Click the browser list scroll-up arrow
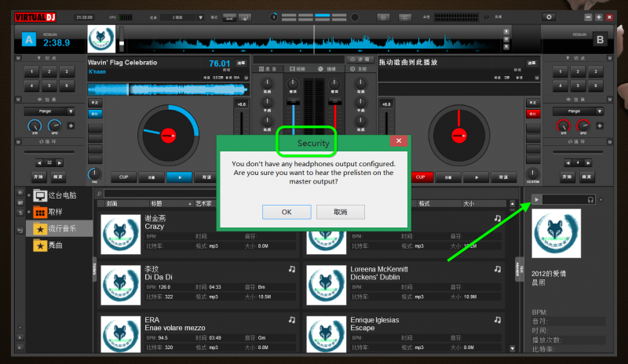 513,204
